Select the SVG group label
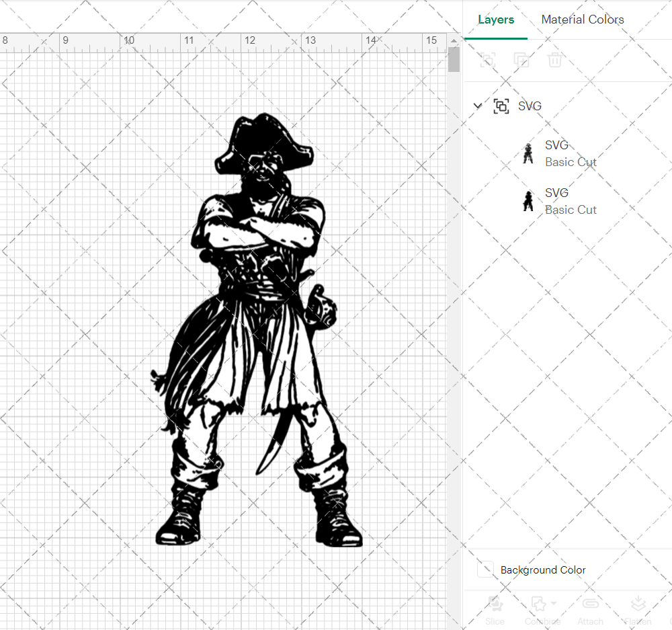This screenshot has width=672, height=630. tap(530, 106)
